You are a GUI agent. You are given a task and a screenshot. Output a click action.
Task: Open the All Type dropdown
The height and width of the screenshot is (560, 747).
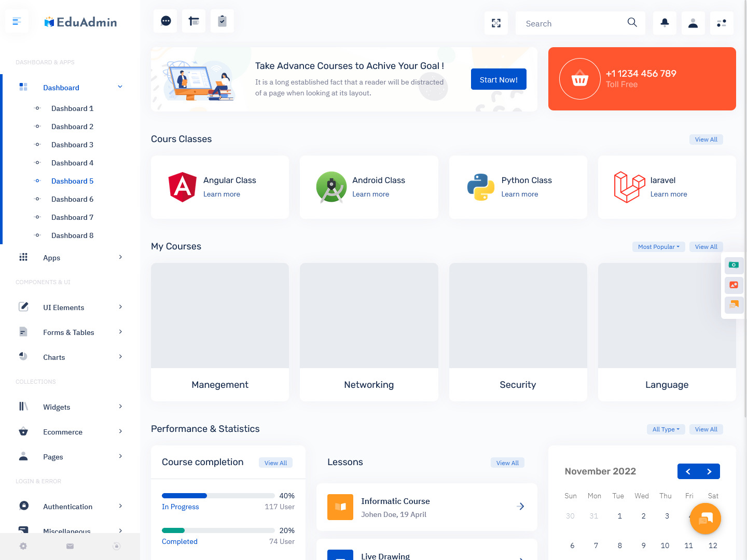[x=666, y=429]
